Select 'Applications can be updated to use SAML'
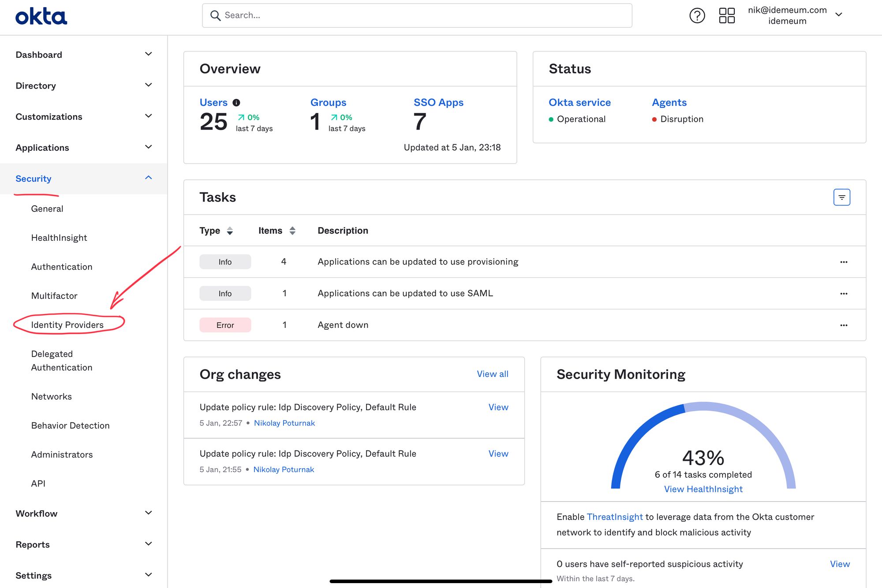Image resolution: width=882 pixels, height=588 pixels. [405, 294]
